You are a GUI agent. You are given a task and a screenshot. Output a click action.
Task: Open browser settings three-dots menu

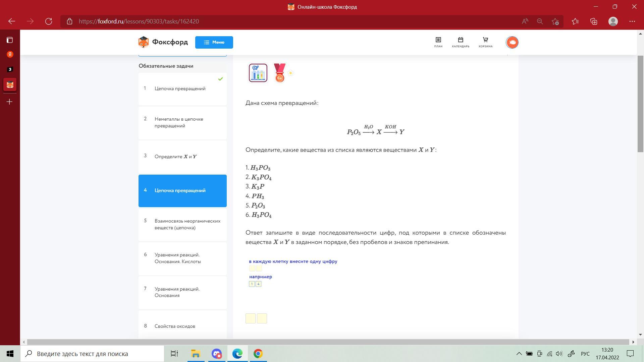point(632,21)
